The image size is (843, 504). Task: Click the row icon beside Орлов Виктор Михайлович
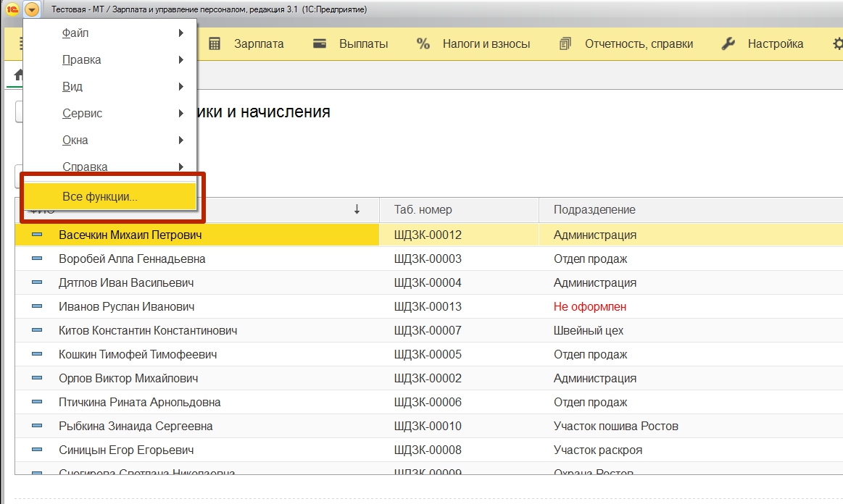pos(37,378)
